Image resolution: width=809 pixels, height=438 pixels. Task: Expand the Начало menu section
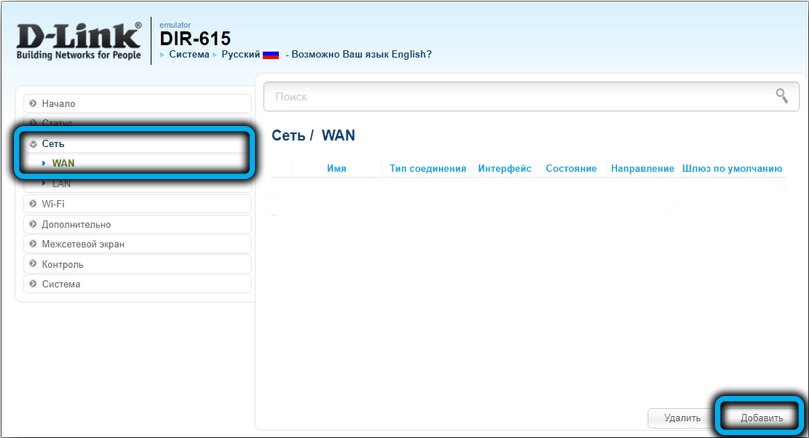click(x=58, y=103)
